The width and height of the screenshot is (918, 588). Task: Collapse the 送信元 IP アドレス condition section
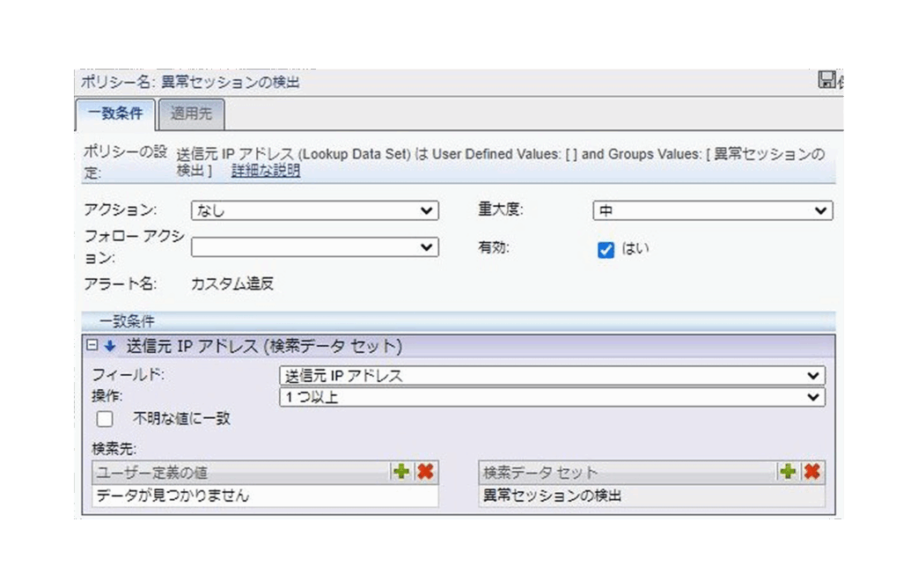(92, 346)
